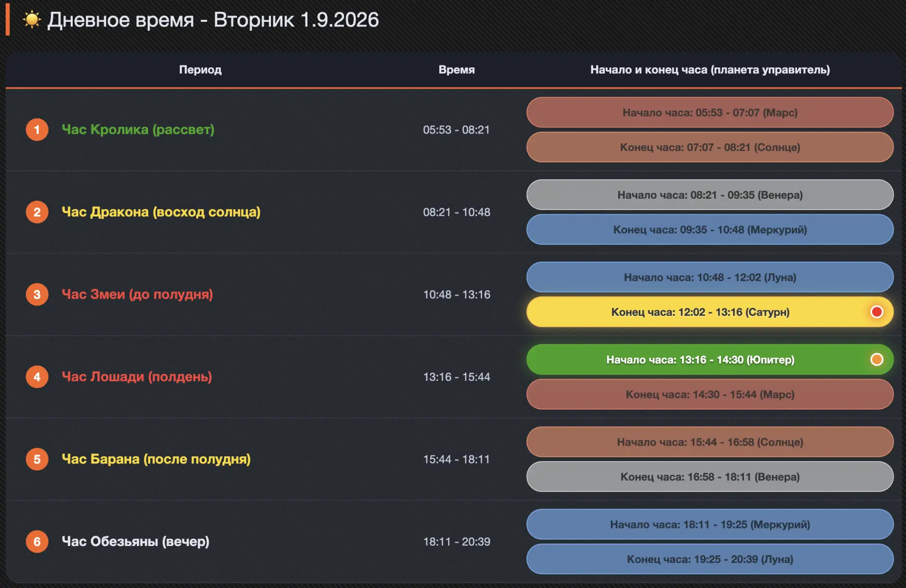Select the yellow Конец часа Сатурн pill

pos(710,312)
